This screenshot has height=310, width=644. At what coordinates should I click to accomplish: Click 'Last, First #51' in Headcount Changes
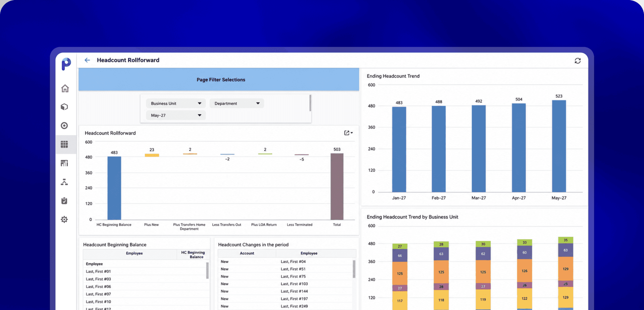click(293, 269)
